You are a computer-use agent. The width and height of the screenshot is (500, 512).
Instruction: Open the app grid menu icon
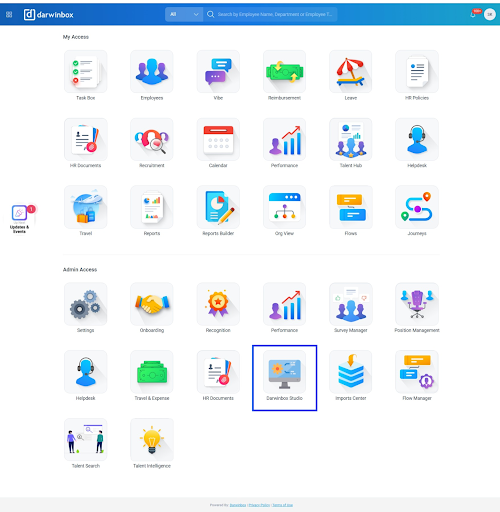click(9, 14)
